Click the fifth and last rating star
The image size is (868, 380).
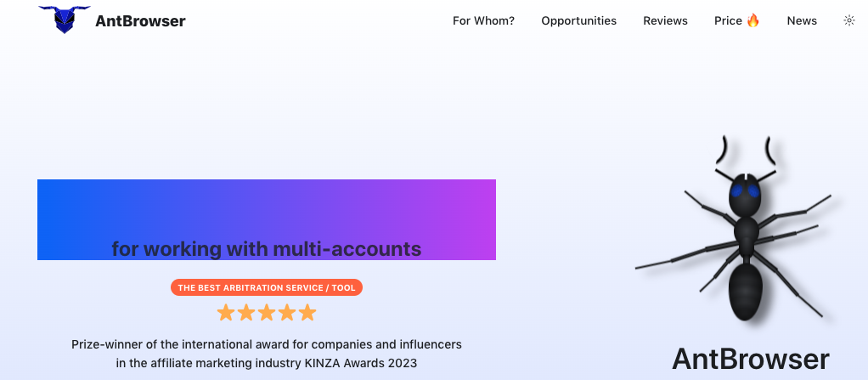307,313
